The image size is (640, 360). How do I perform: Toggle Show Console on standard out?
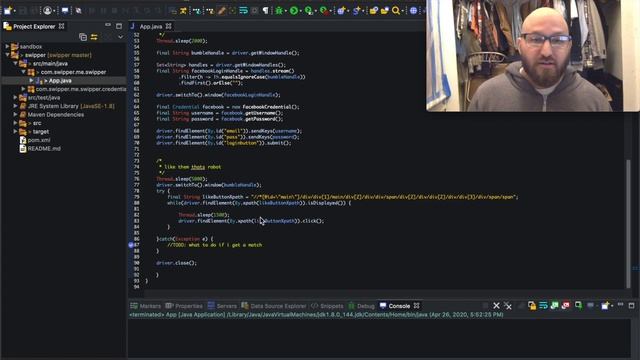coord(554,305)
